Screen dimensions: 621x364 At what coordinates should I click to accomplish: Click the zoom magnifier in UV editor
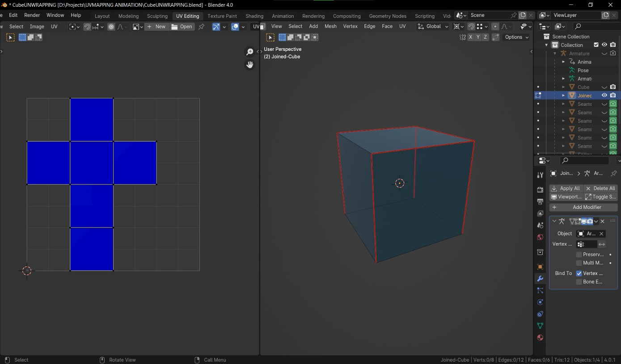(x=250, y=52)
